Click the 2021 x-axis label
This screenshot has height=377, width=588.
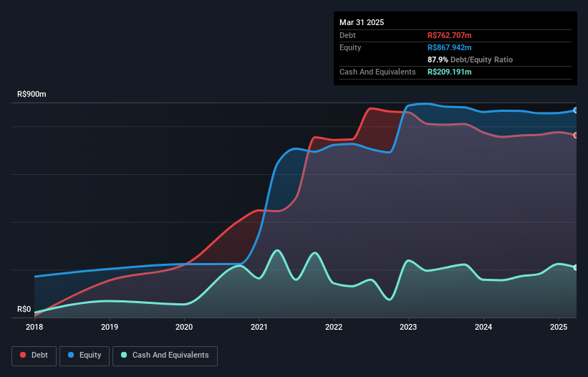pyautogui.click(x=259, y=327)
